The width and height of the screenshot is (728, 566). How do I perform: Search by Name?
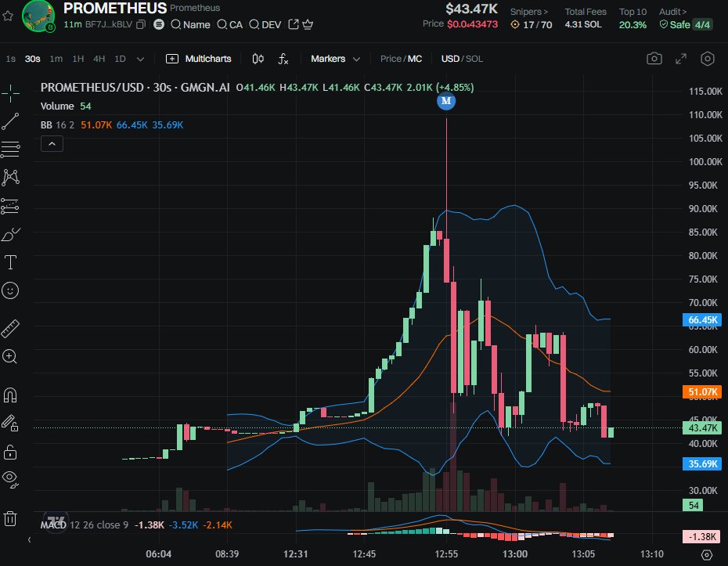pyautogui.click(x=190, y=24)
